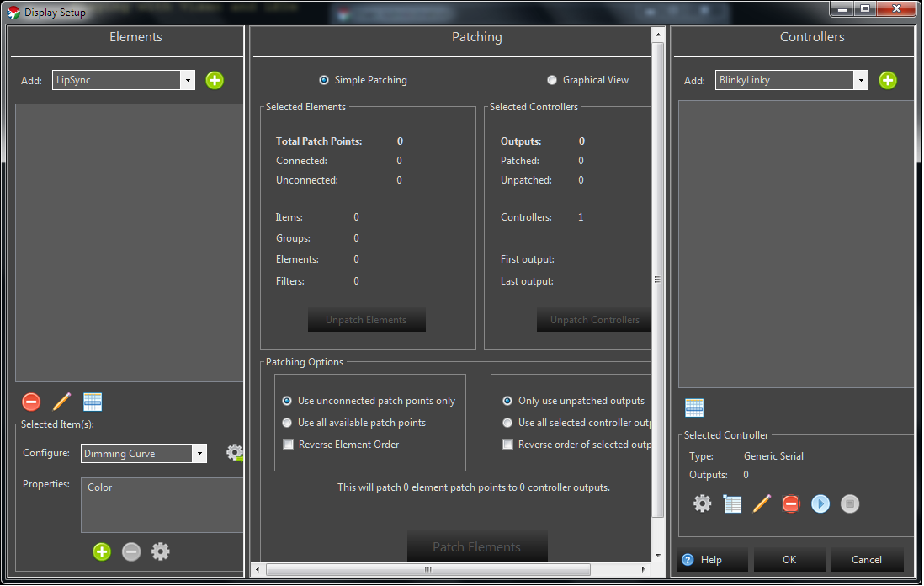924x586 pixels.
Task: Click the OK button
Action: pos(789,560)
